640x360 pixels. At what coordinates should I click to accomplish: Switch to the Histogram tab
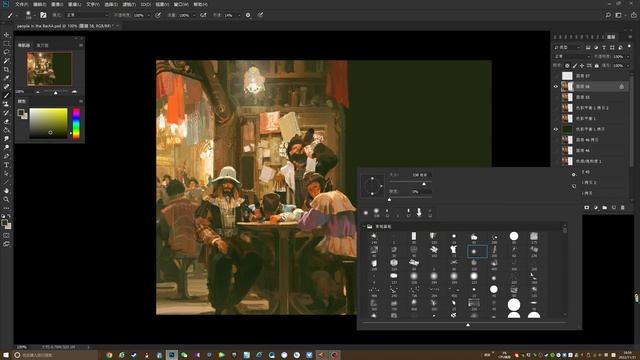[x=42, y=45]
